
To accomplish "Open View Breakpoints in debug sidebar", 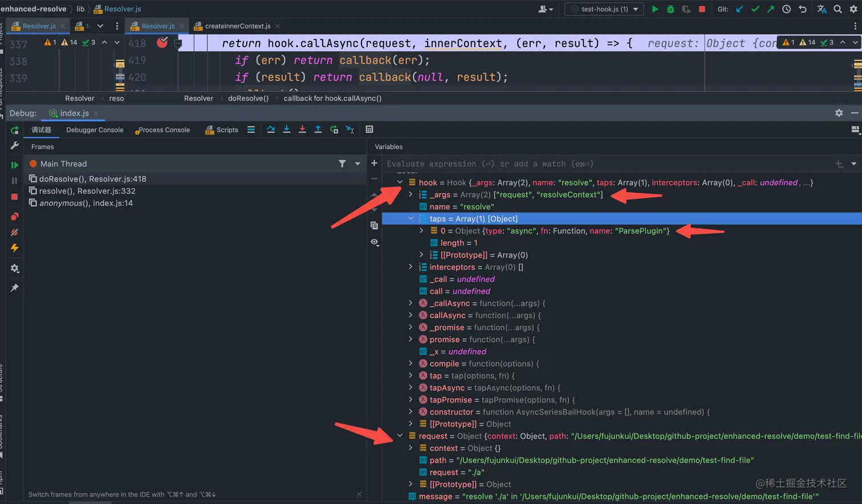I will coord(15,217).
